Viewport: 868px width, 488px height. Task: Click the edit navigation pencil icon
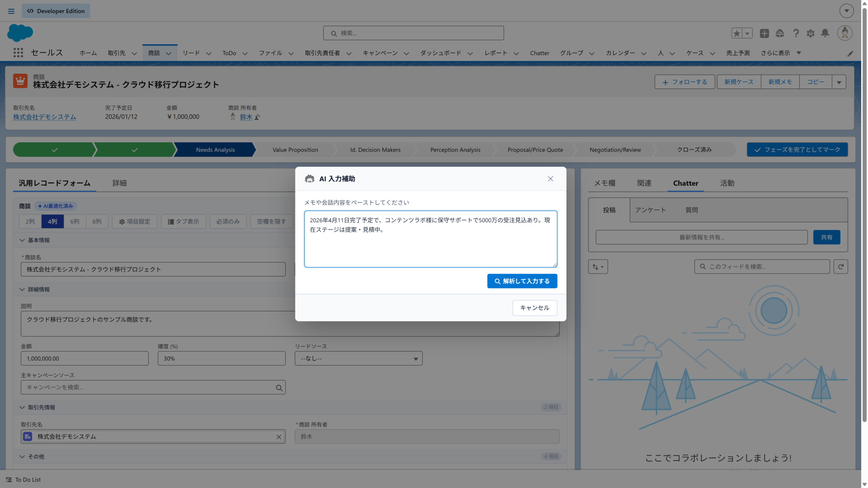point(850,54)
